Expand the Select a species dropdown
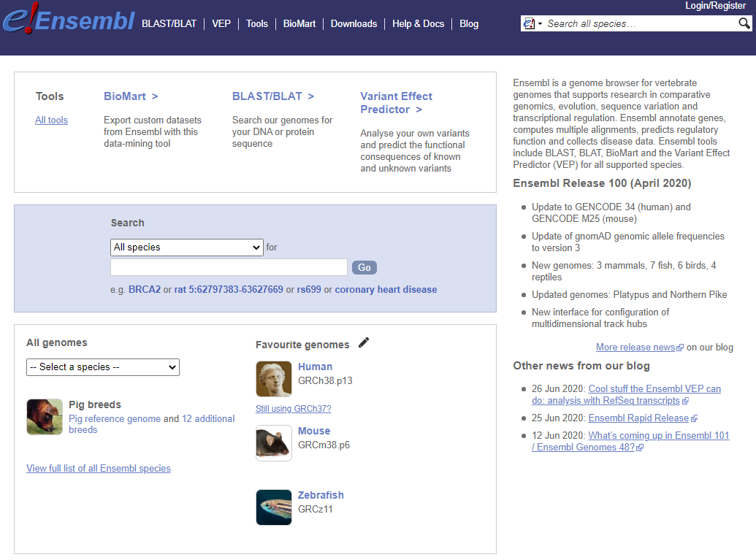This screenshot has height=560, width=756. (x=103, y=367)
